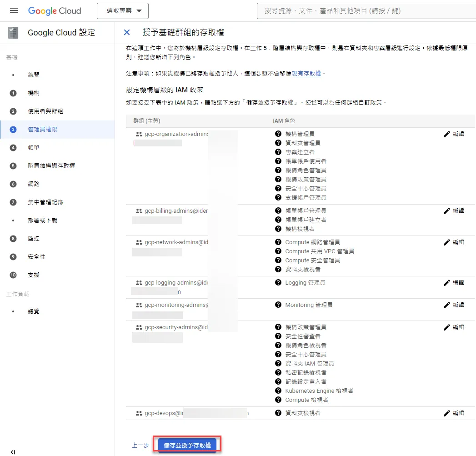Open the 現有存取權 link
The width and height of the screenshot is (476, 456).
click(x=306, y=74)
